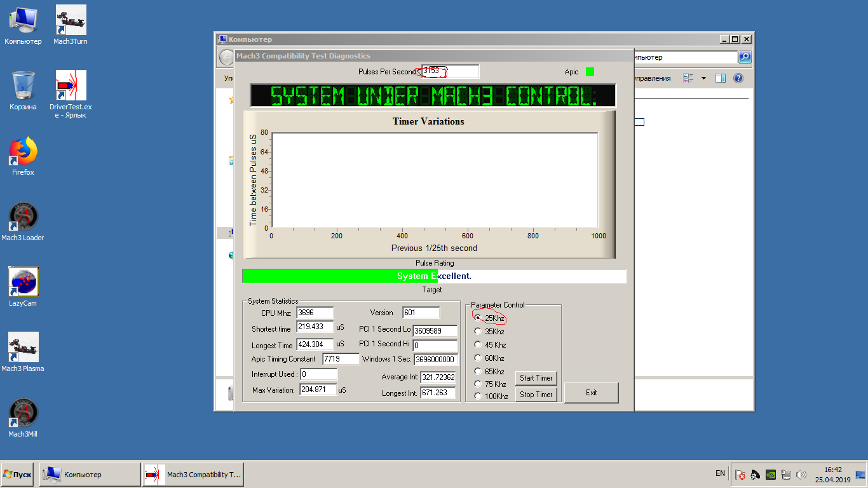Focus the Windows 1 Sec. field
Image resolution: width=868 pixels, height=488 pixels.
[436, 360]
